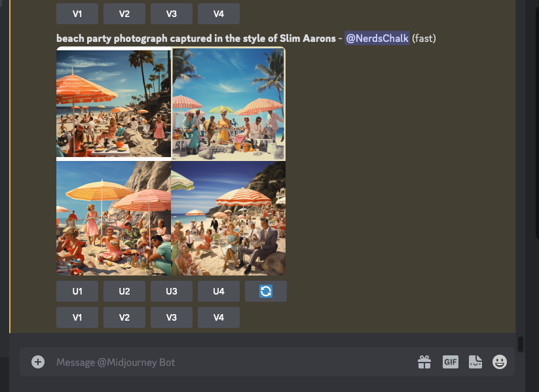The width and height of the screenshot is (539, 392).
Task: Click V1 button above the beach party prompt
Action: pos(77,14)
